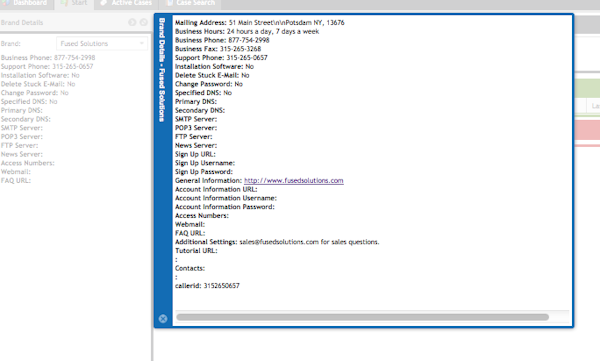Click Installation Software: No in popup
This screenshot has width=600, height=361.
(x=214, y=67)
